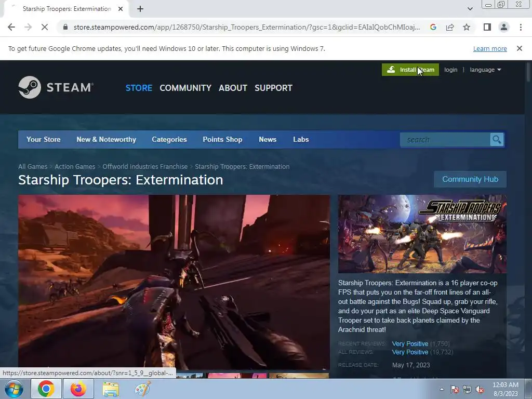Viewport: 532px width, 399px height.
Task: Dismiss the Chrome update notification bar
Action: (x=520, y=48)
